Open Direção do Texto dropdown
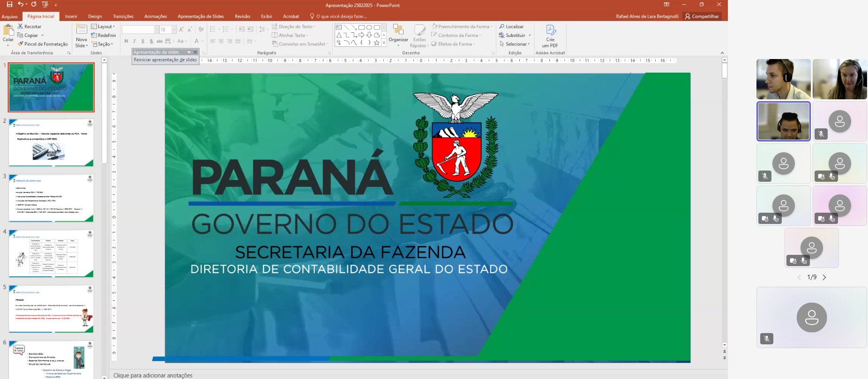 pos(294,27)
